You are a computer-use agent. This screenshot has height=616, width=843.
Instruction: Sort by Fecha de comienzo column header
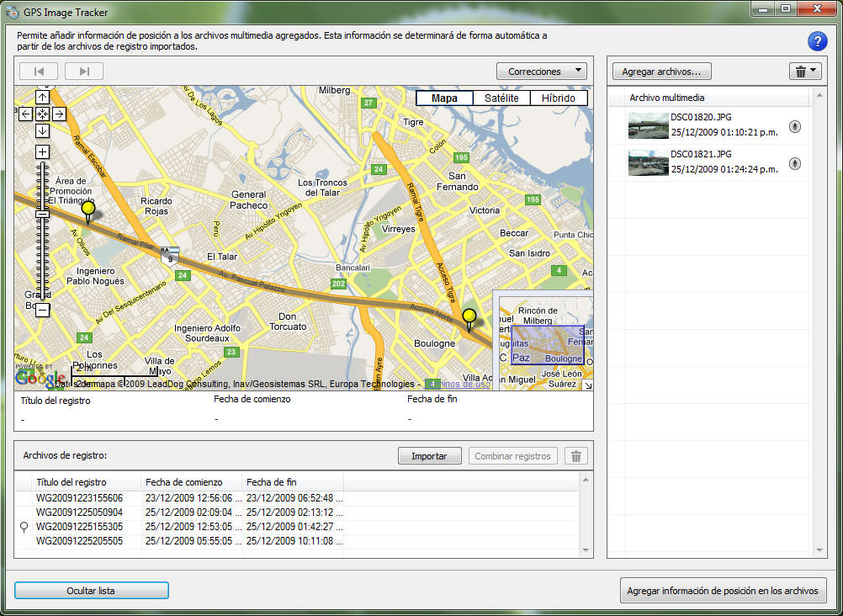pos(192,482)
